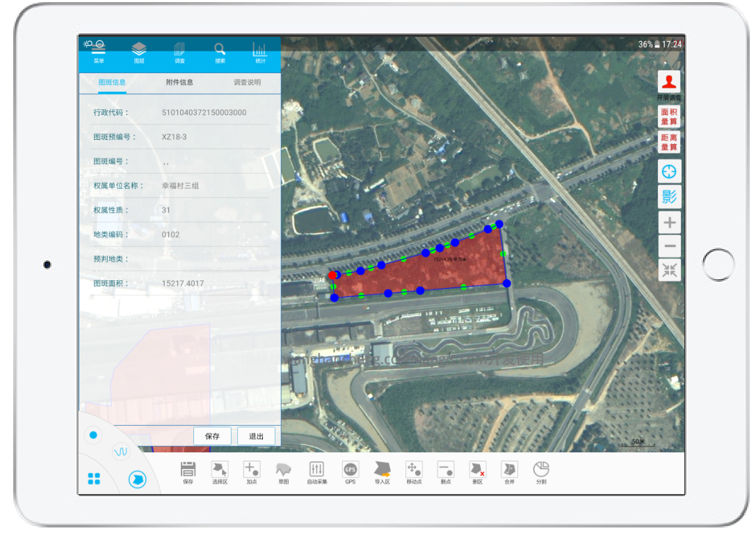Toggle the 影 imagery layer button
The width and height of the screenshot is (756, 540).
[669, 197]
